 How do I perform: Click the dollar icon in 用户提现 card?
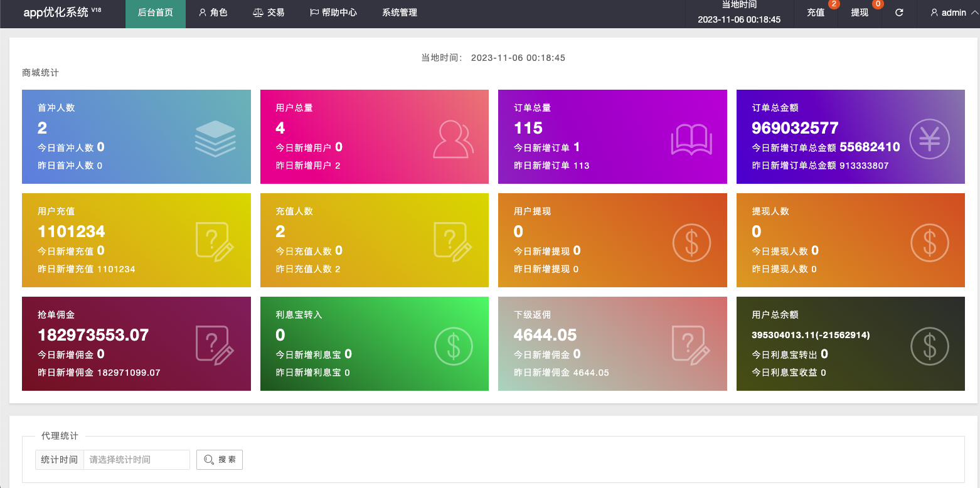click(691, 242)
